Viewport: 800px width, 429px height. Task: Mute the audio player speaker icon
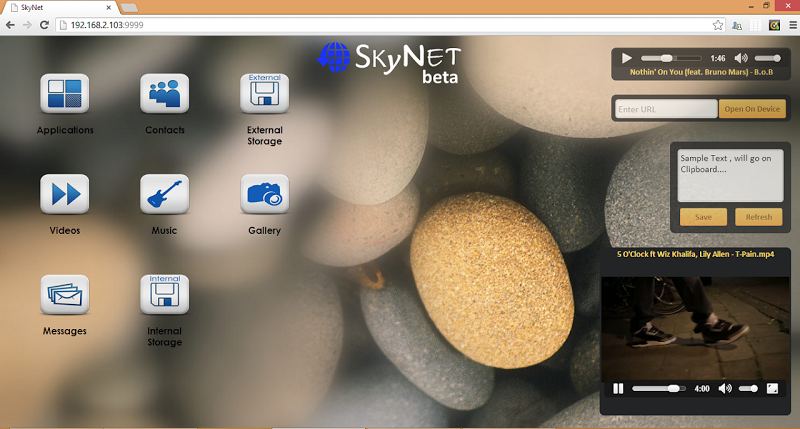coord(741,58)
